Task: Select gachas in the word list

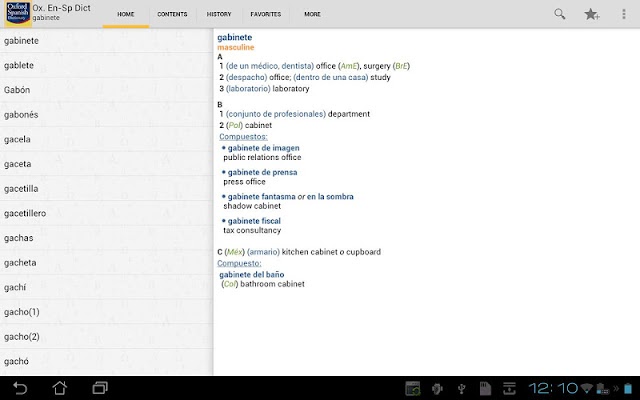Action: coord(106,238)
